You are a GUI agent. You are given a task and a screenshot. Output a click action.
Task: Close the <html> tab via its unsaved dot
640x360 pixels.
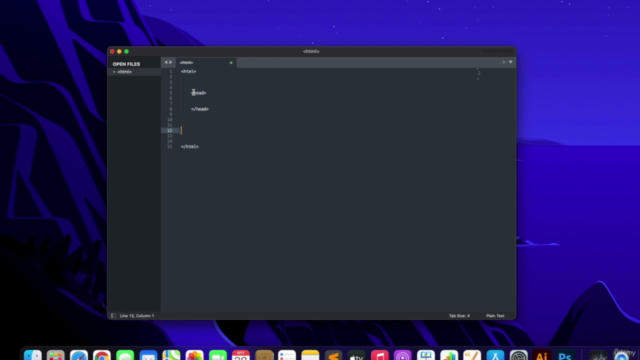point(231,62)
